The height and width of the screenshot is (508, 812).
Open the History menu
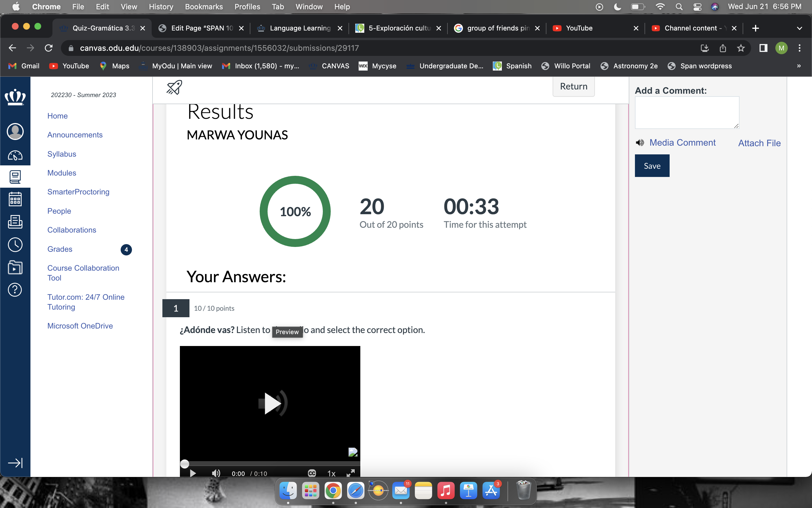tap(161, 7)
